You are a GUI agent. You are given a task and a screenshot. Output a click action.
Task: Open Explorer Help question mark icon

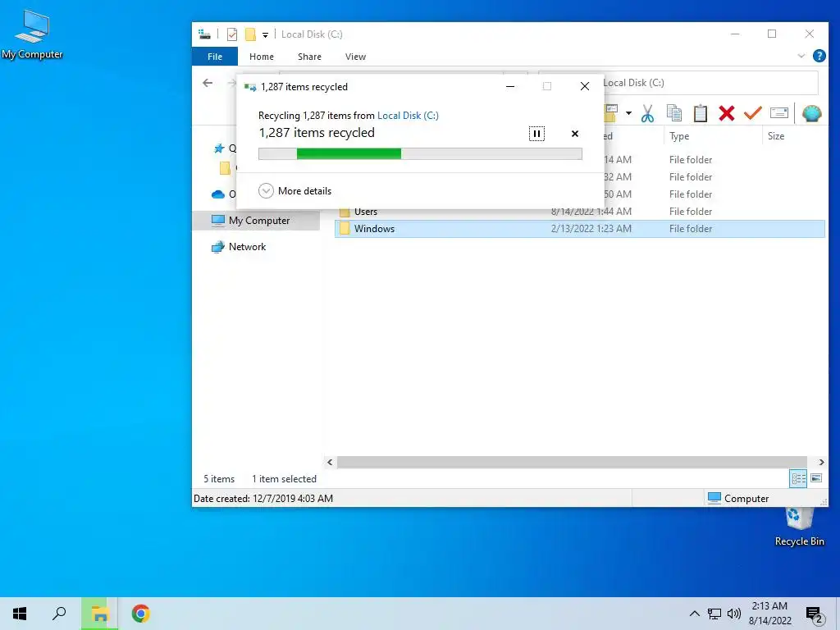click(x=819, y=56)
